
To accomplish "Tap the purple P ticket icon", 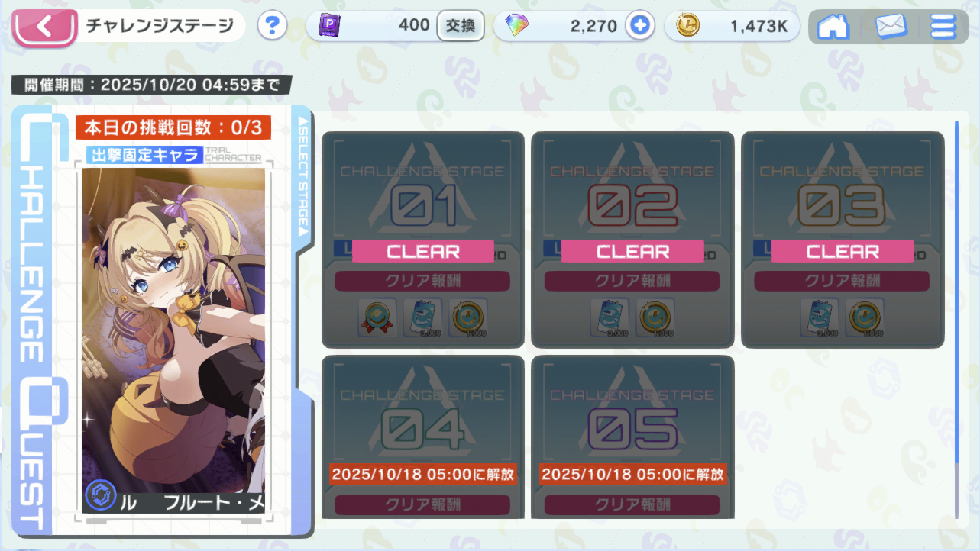I will (x=329, y=26).
